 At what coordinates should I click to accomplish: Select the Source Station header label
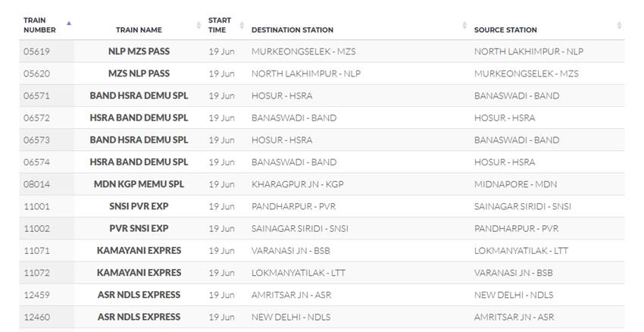(x=505, y=30)
